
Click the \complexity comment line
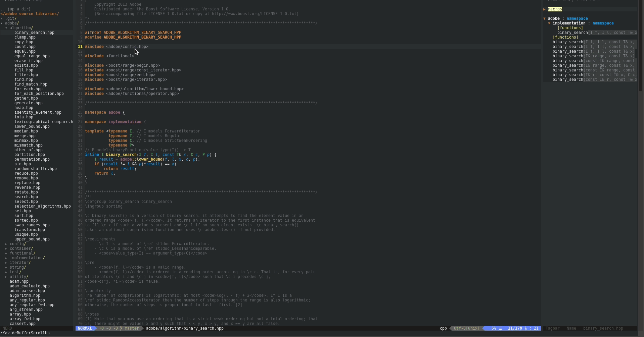[98, 291]
